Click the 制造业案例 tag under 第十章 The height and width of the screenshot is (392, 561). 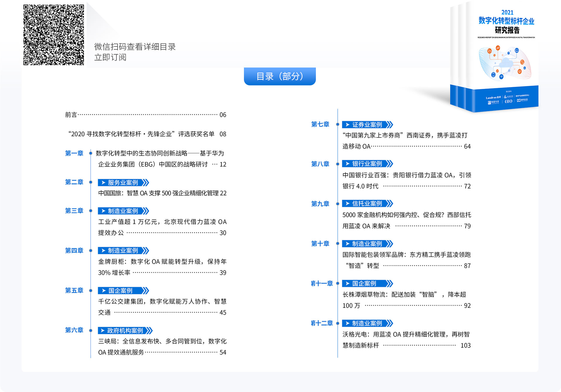click(367, 244)
